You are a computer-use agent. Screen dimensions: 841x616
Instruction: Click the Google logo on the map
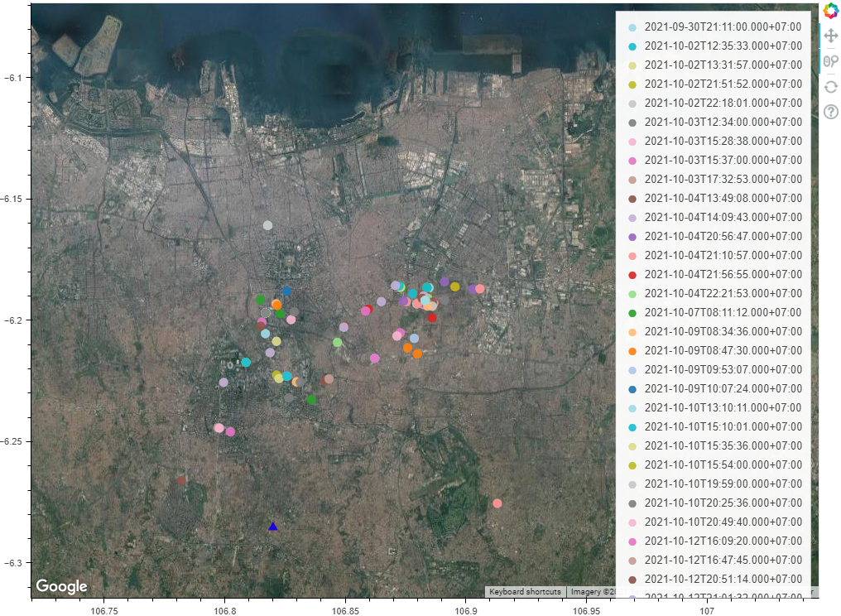click(x=63, y=586)
